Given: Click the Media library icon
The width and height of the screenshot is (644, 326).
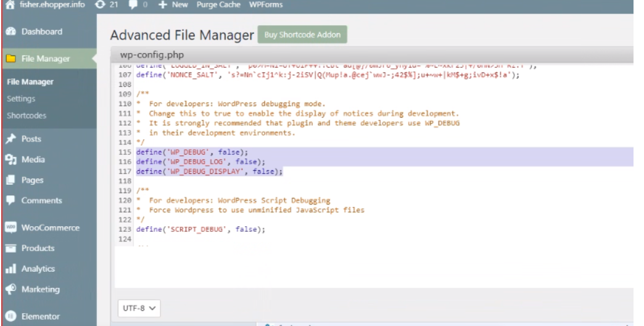Looking at the screenshot, I should click(x=10, y=160).
